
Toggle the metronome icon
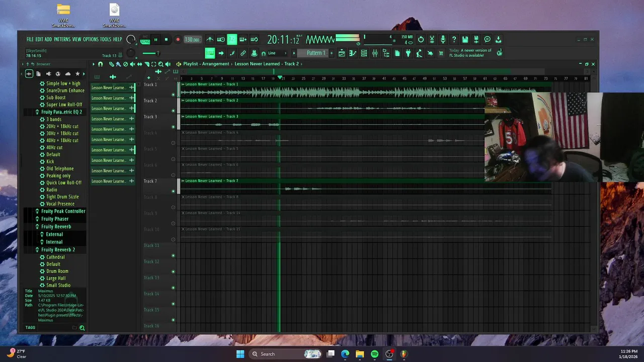click(x=210, y=39)
